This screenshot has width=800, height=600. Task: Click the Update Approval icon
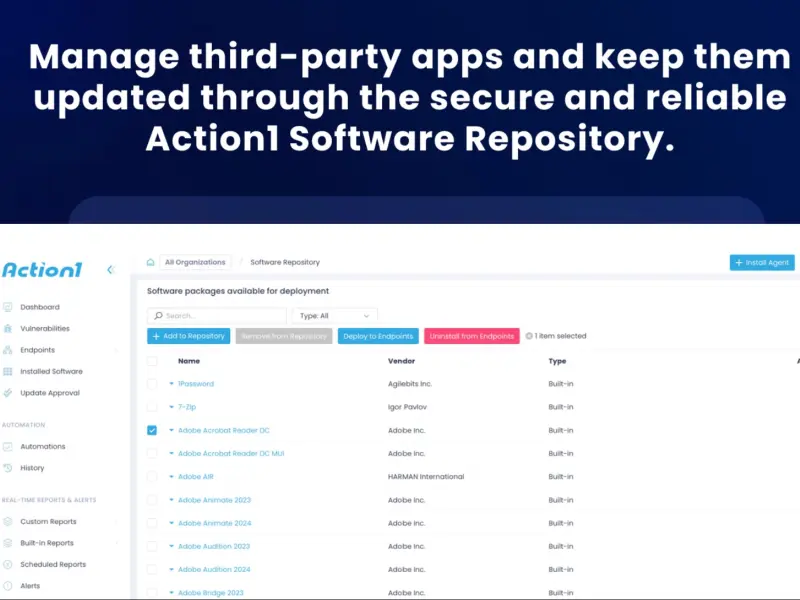tap(8, 393)
